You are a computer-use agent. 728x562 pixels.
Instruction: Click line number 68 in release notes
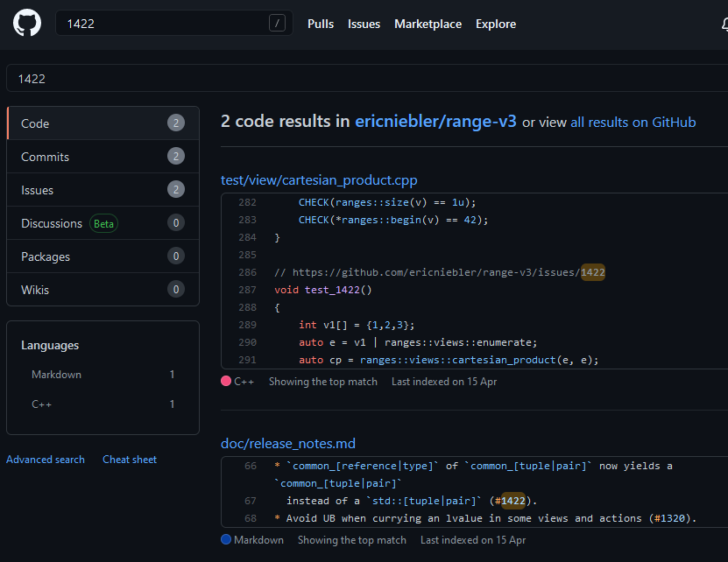251,518
